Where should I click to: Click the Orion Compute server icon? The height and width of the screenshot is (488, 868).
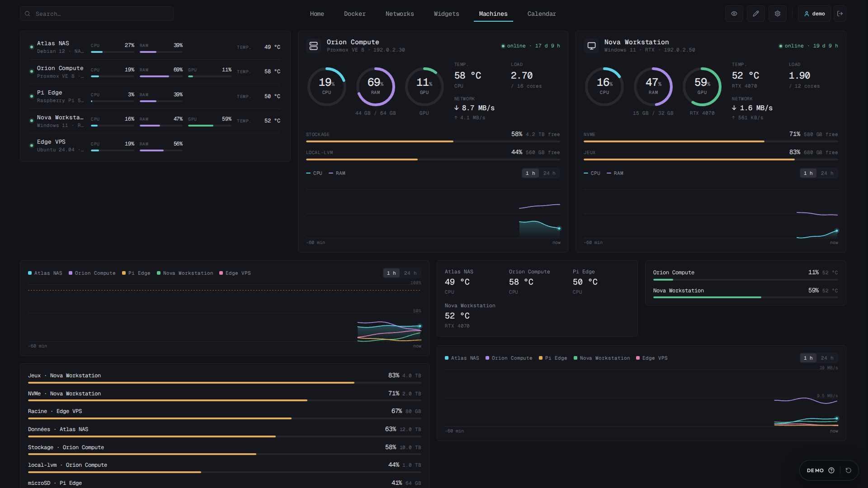tap(313, 46)
